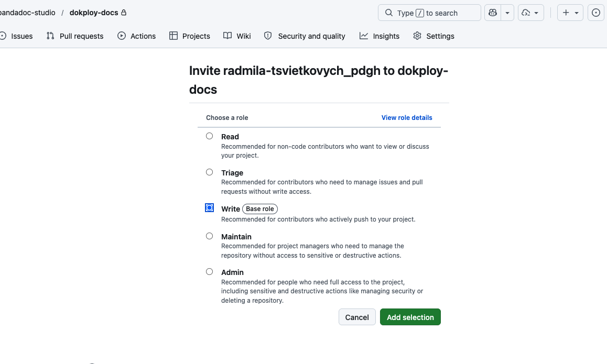Go to the Projects tab
This screenshot has width=607, height=364.
pyautogui.click(x=190, y=36)
